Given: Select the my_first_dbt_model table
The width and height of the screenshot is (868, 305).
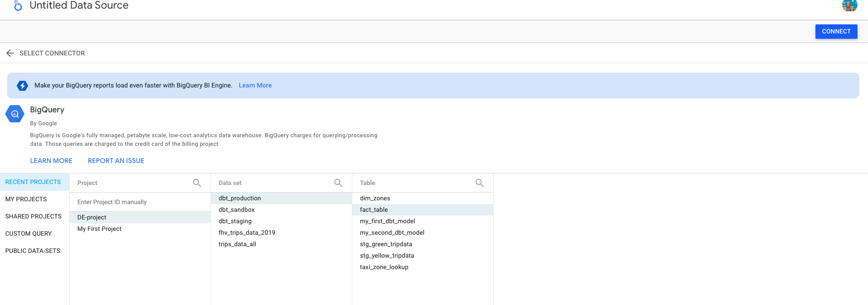Looking at the screenshot, I should [423, 221].
